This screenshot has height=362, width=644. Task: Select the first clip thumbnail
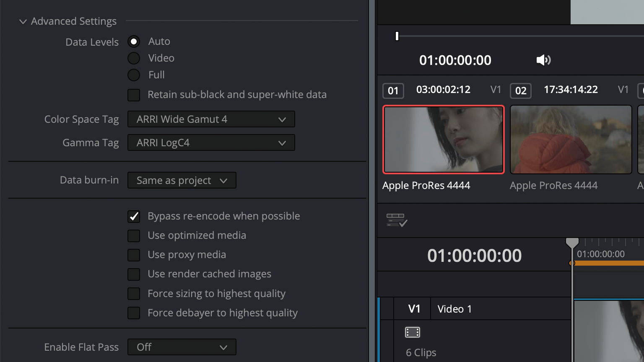443,139
